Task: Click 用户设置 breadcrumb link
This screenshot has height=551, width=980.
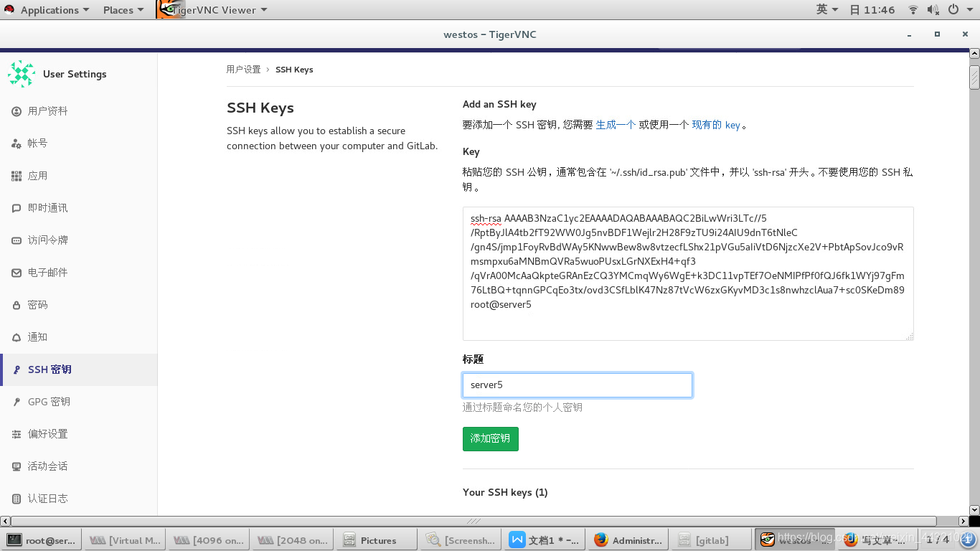Action: 244,70
